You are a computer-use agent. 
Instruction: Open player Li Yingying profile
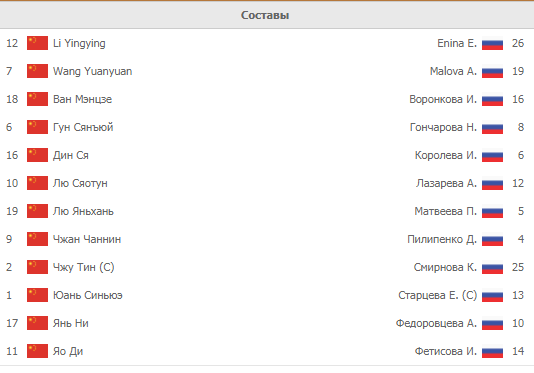coord(79,43)
